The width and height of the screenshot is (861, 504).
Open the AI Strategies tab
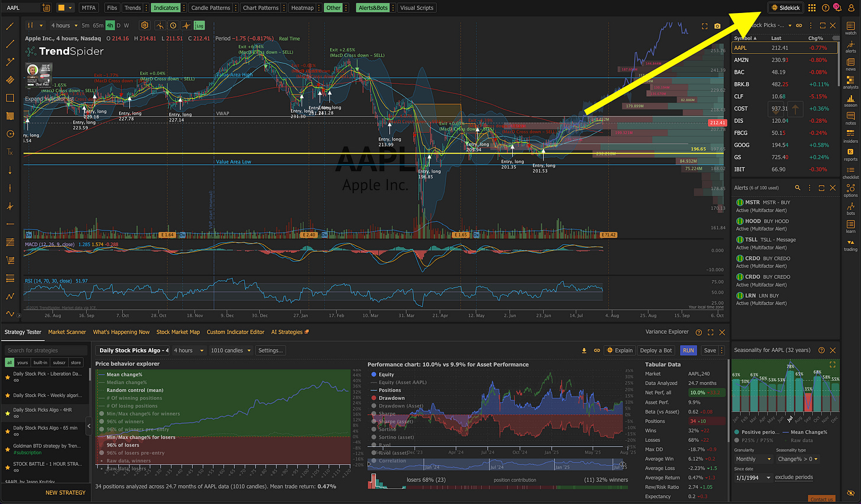click(x=290, y=332)
